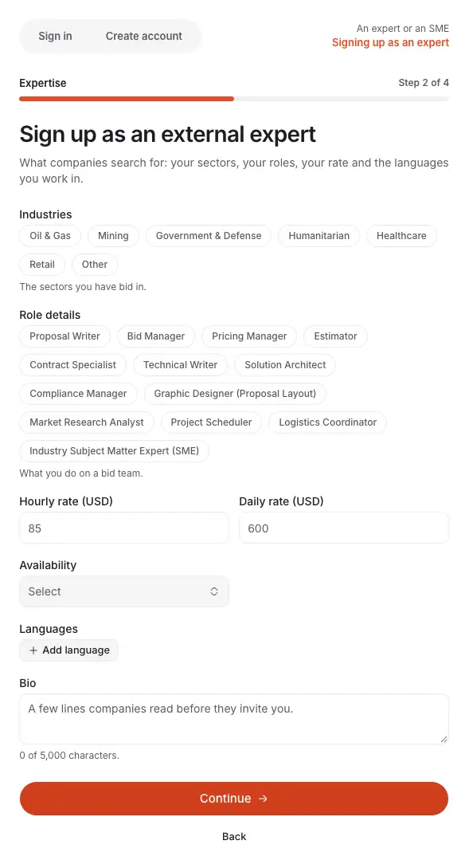Viewport: 469px width, 868px height.
Task: Click the plus icon in Add language
Action: (x=33, y=650)
